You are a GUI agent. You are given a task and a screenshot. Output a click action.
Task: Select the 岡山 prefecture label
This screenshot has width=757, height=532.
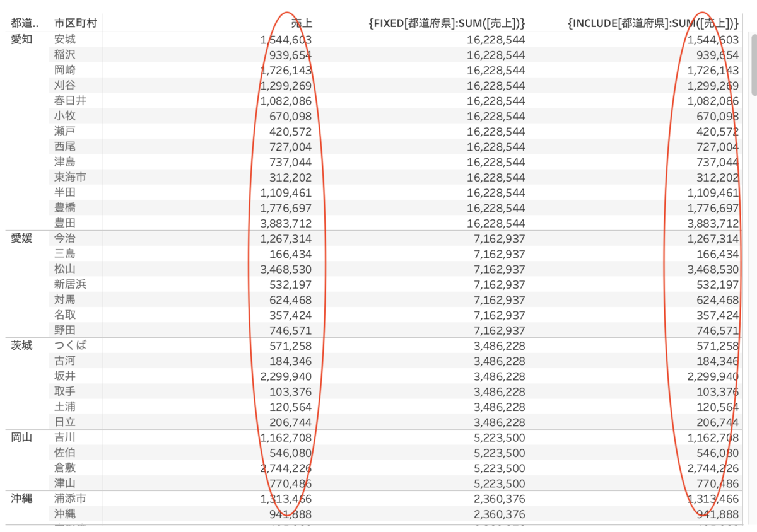point(22,437)
